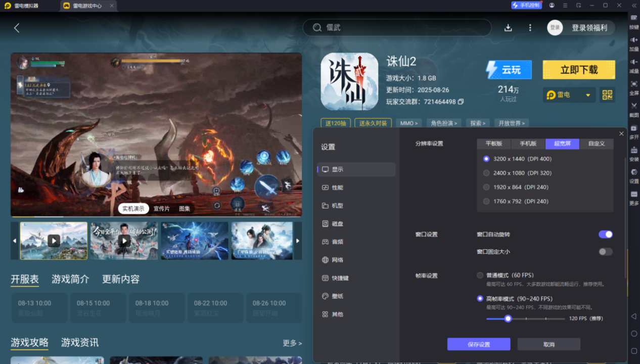Click the 登录领福利 button

coord(589,28)
